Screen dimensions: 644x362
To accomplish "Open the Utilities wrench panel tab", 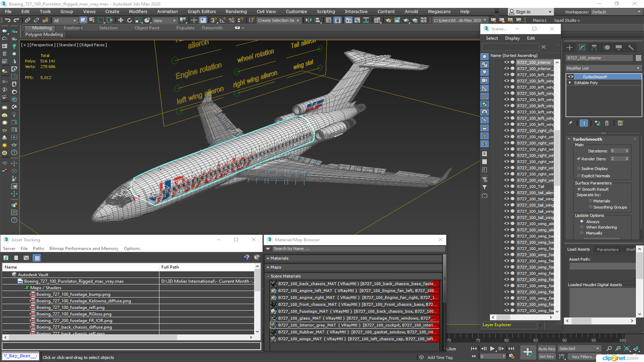I will point(631,47).
